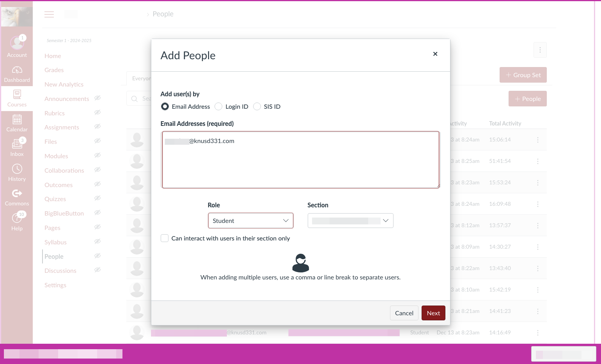The height and width of the screenshot is (364, 601).
Task: Select the Email Address radio button
Action: pos(165,106)
